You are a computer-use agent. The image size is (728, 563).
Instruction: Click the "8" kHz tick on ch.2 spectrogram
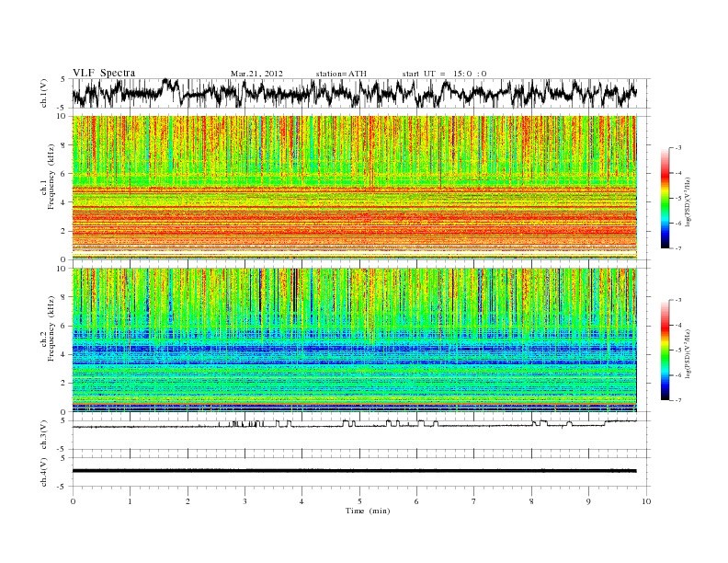64,297
